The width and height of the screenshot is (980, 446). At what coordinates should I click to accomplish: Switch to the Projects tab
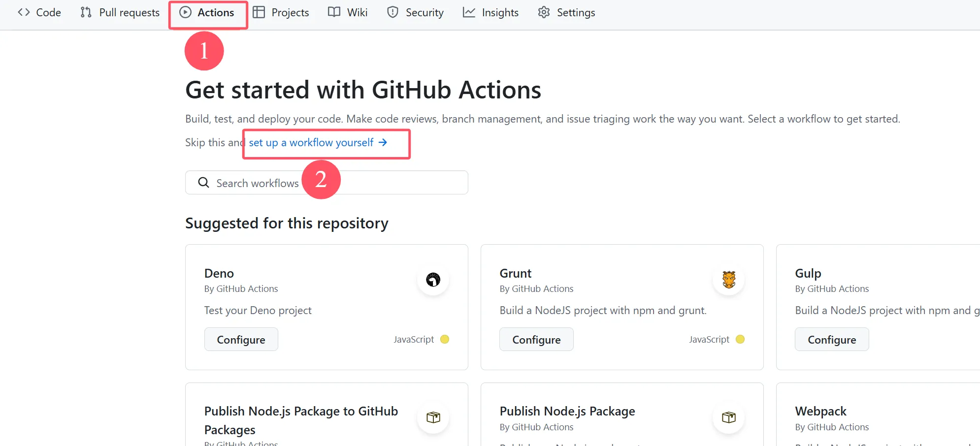(x=281, y=13)
